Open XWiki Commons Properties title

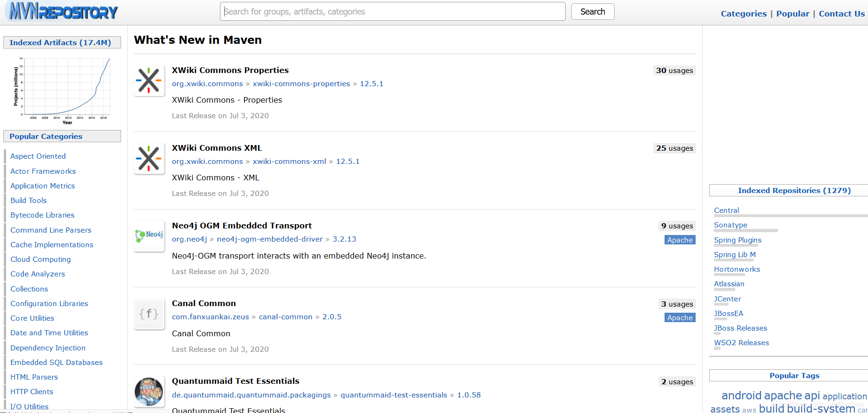(230, 70)
